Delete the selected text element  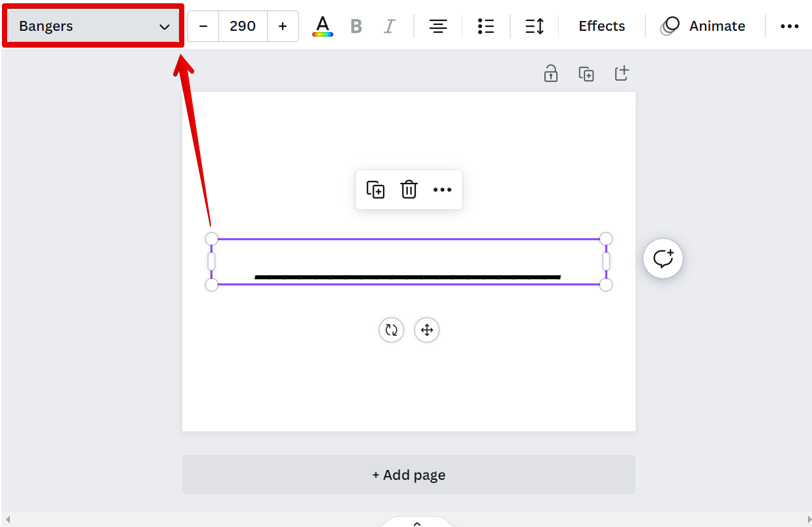409,190
